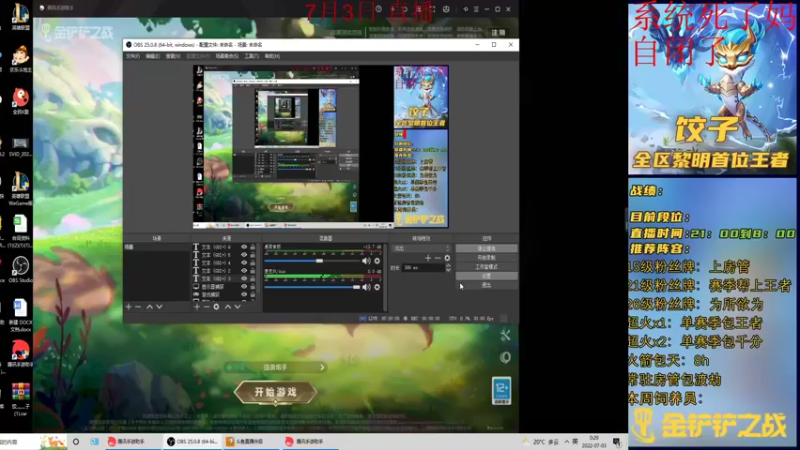
Task: Show hidden system tray icons chevron
Action: (567, 441)
